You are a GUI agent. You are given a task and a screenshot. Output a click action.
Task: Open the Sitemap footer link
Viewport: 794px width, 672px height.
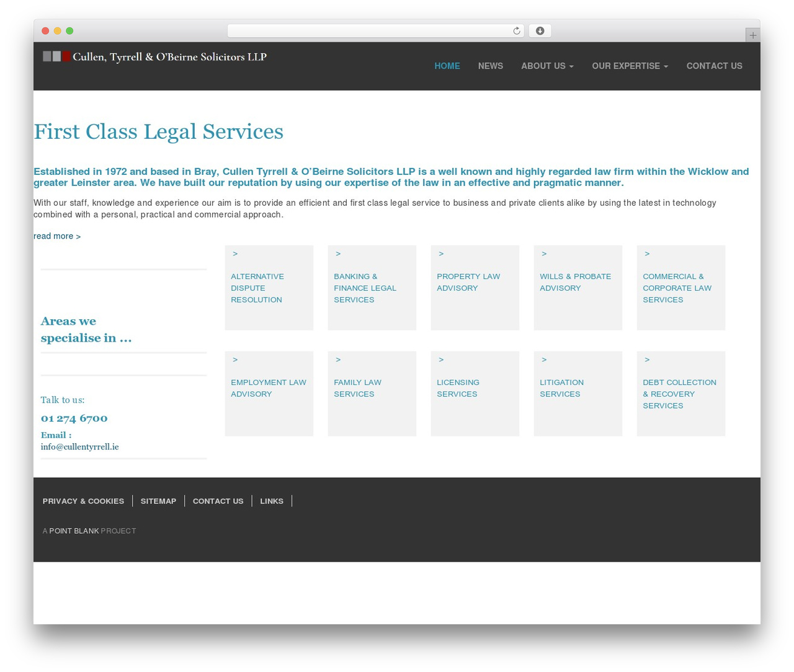[x=158, y=501]
